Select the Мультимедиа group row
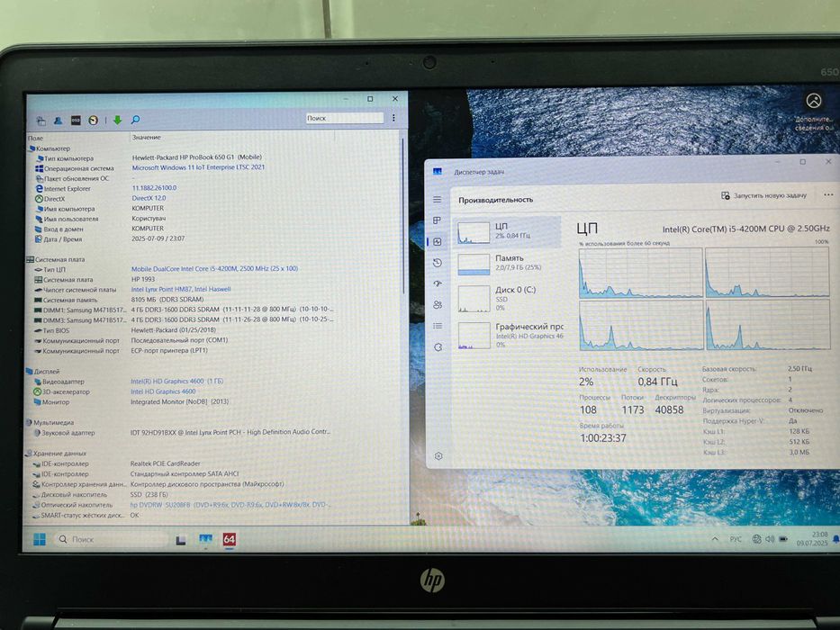The image size is (840, 630). tap(50, 422)
